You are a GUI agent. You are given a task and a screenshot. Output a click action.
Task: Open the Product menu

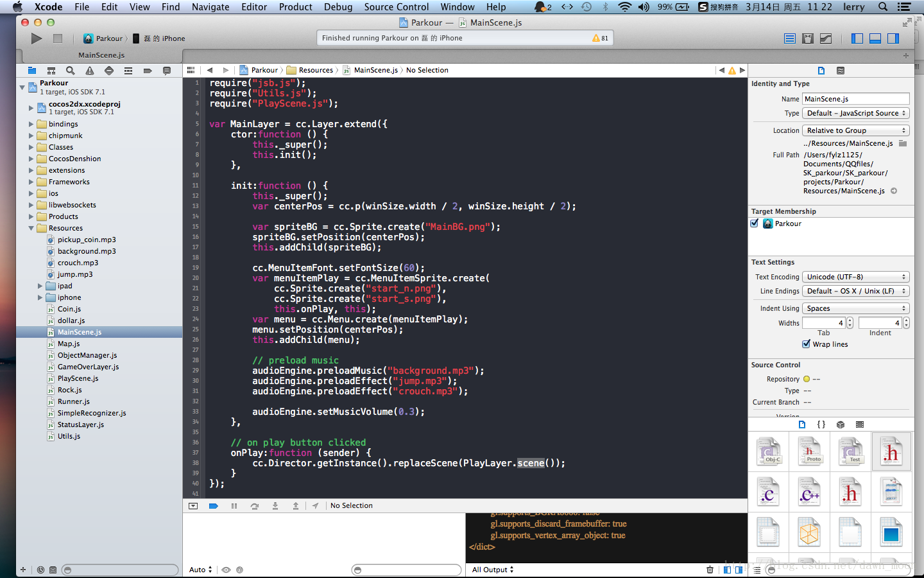295,7
